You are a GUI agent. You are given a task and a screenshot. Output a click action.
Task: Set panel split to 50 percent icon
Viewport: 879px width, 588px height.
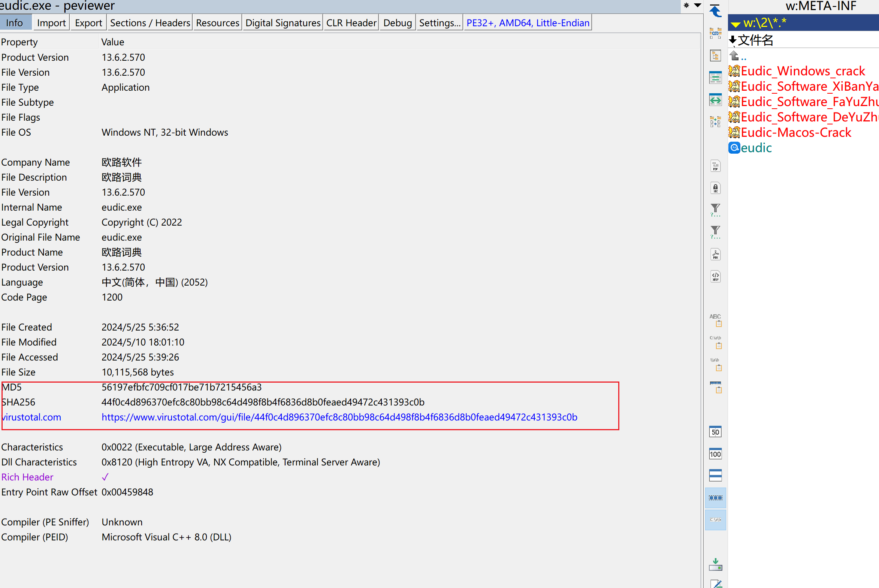[x=715, y=432]
